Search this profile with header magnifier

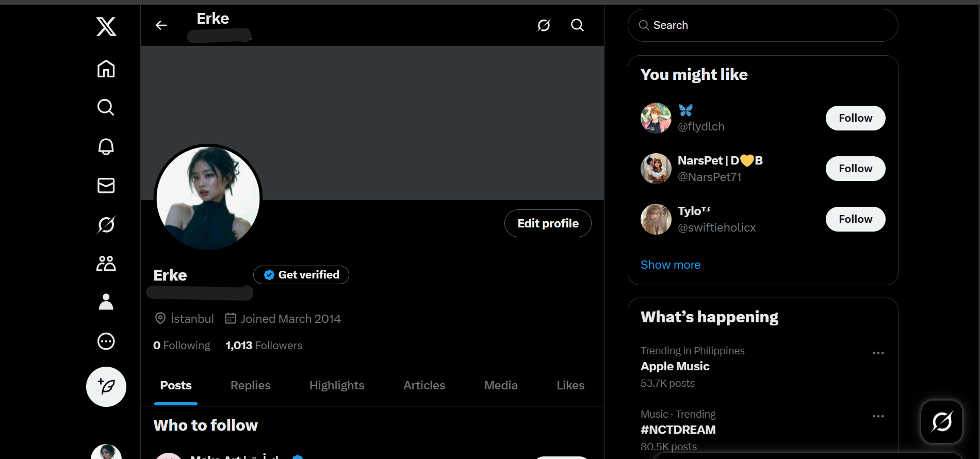tap(577, 25)
